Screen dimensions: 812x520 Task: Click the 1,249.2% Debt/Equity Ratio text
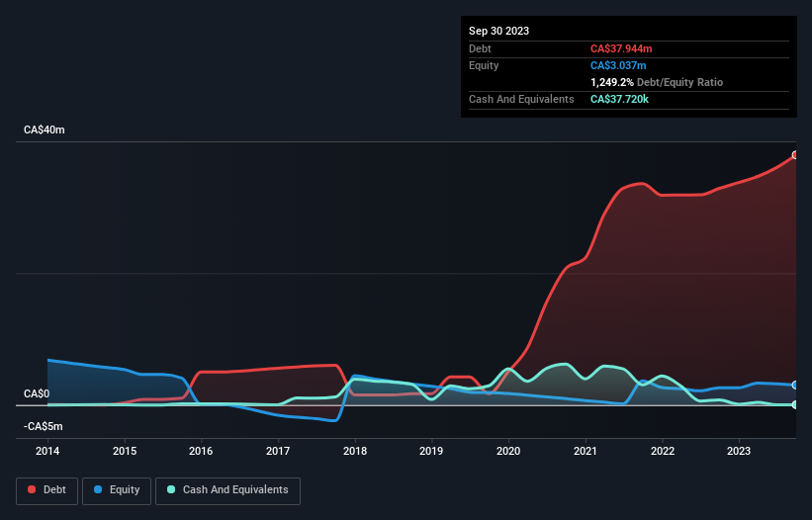(657, 82)
